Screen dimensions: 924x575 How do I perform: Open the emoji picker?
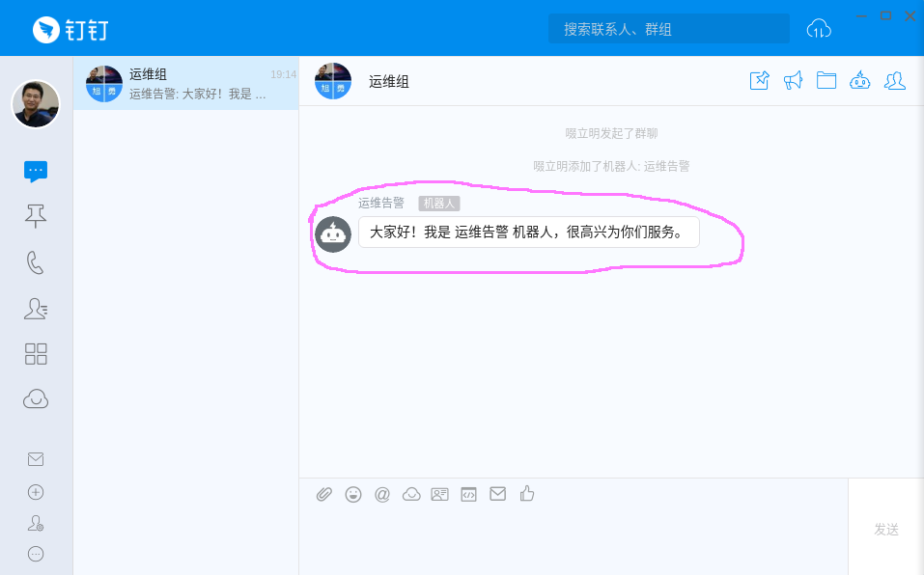[x=353, y=494]
